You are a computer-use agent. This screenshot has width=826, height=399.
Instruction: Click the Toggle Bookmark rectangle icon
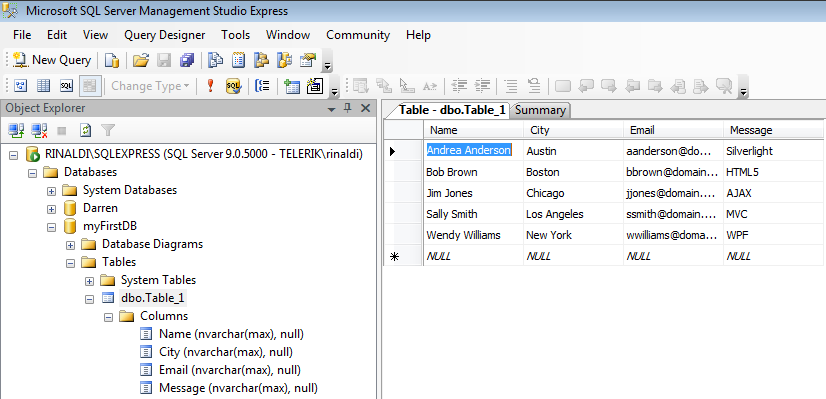point(563,86)
